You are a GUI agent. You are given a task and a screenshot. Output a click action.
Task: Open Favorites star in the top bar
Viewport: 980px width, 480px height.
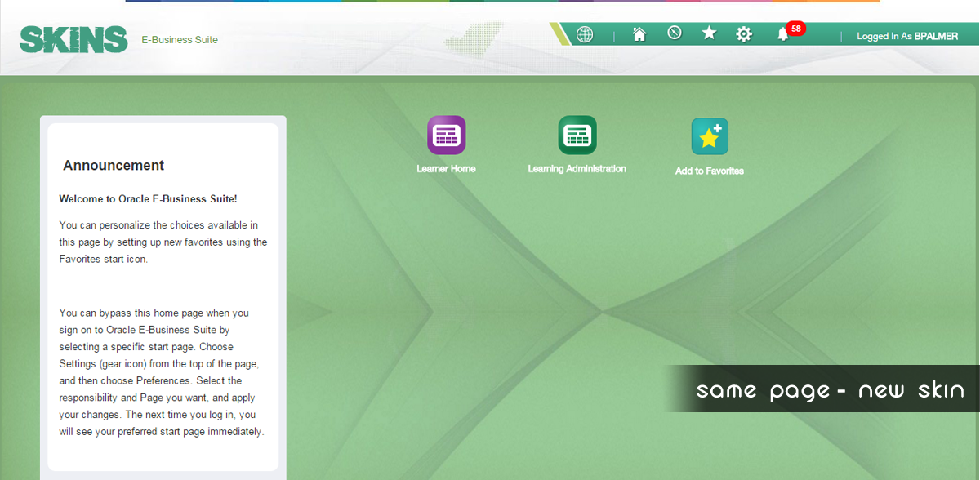709,33
